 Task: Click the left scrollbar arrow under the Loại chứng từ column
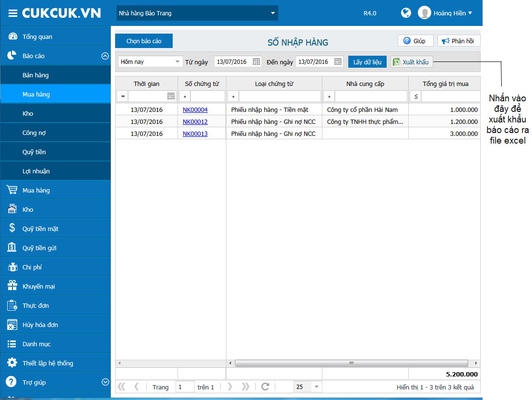(x=230, y=363)
